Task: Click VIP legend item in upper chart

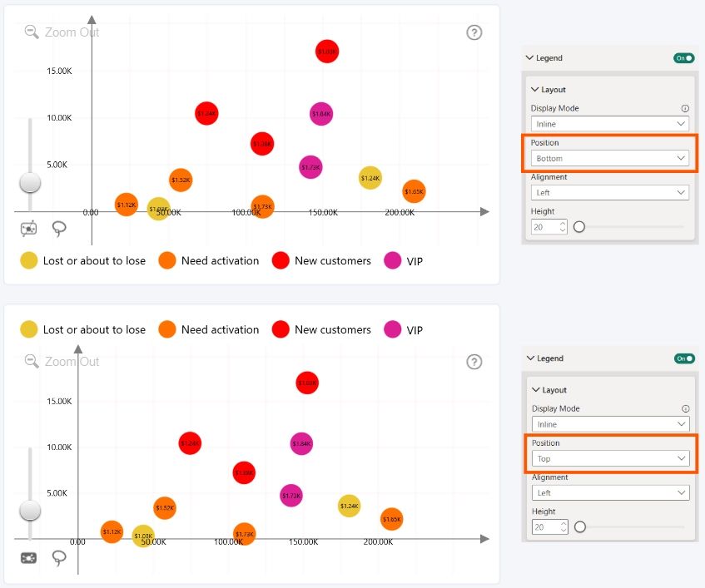Action: click(x=404, y=260)
